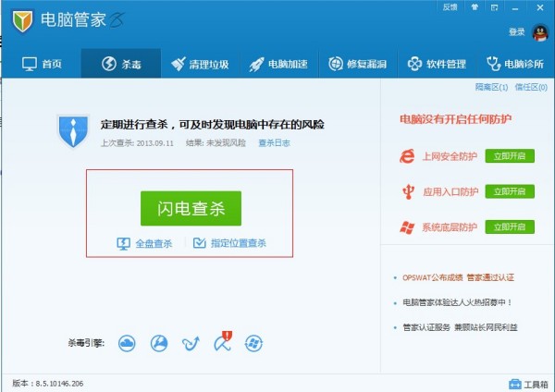The image size is (555, 392).
Task: Click the QQ penguin avatar
Action: tap(540, 32)
